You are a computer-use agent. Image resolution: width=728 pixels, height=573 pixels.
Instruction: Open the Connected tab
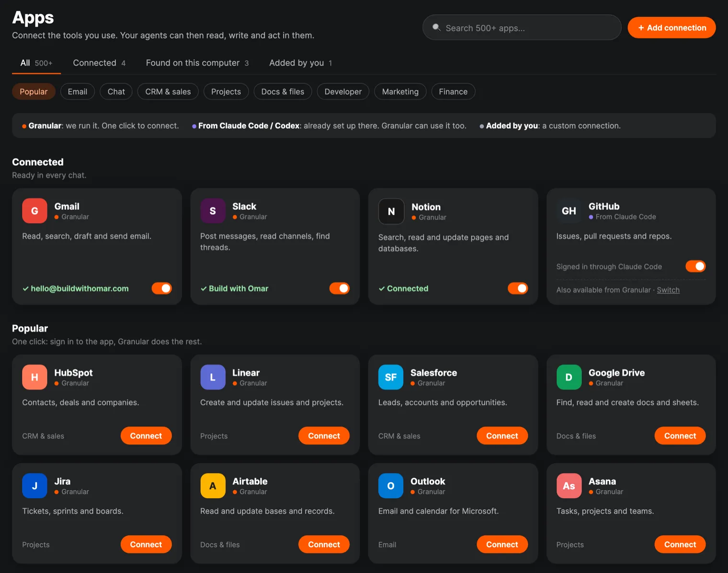click(99, 63)
